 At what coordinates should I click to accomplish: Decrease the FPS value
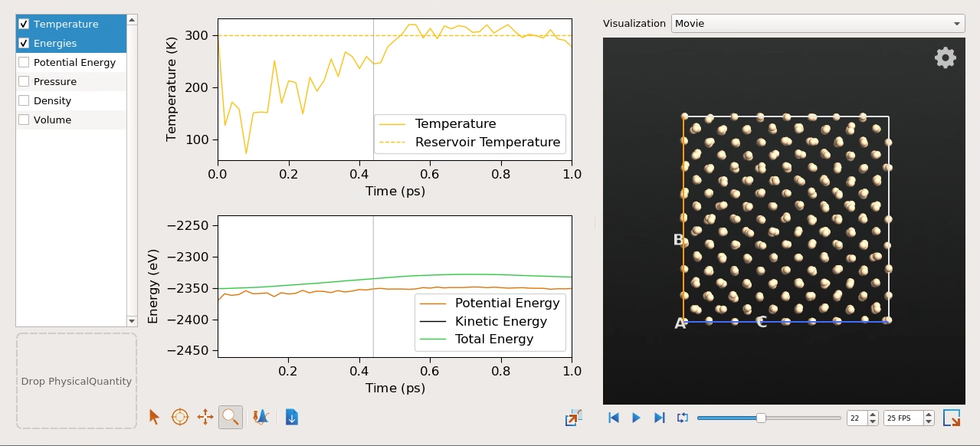click(x=929, y=421)
